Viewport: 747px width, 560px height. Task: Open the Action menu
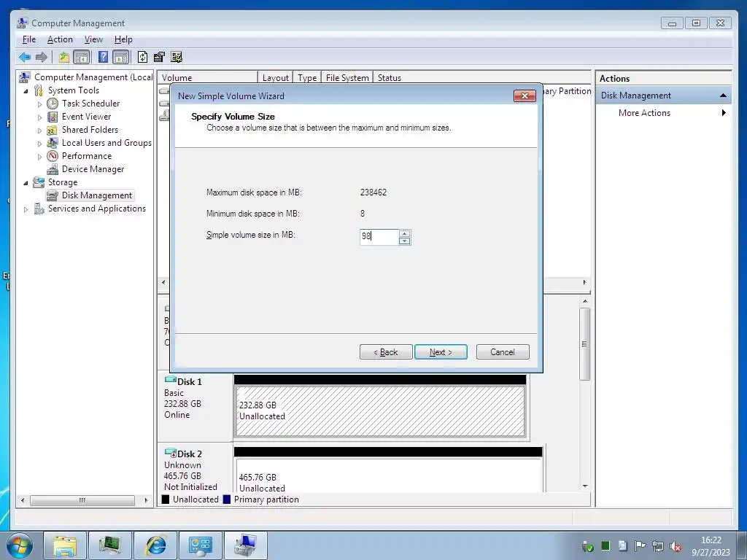60,39
